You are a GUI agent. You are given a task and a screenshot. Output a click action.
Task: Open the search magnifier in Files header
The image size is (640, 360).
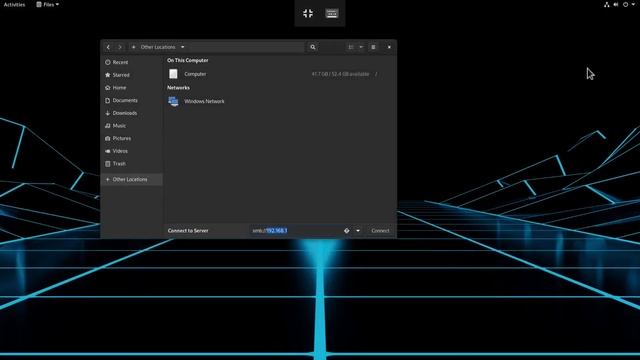[313, 47]
